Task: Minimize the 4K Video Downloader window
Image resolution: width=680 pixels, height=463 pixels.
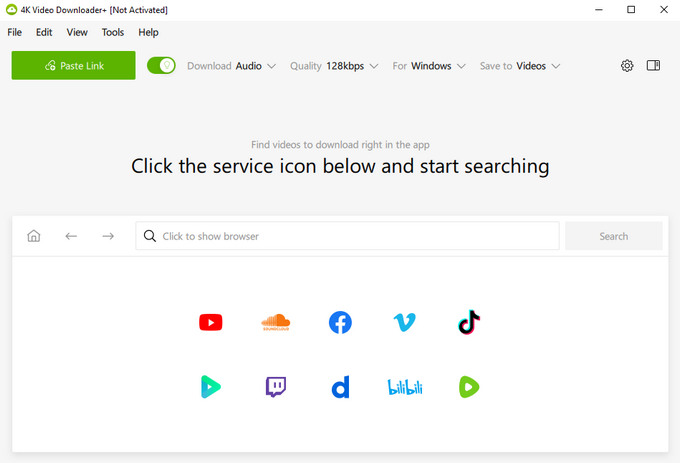Action: 599,10
